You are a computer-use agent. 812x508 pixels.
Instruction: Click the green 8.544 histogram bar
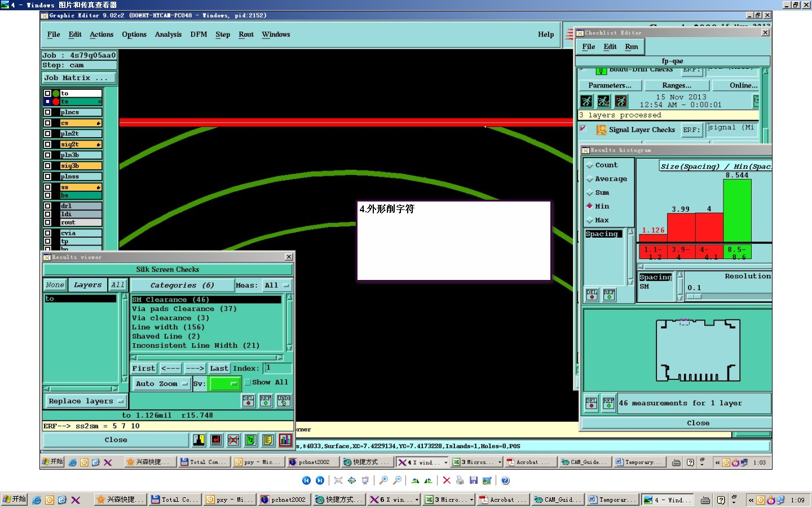[x=737, y=211]
